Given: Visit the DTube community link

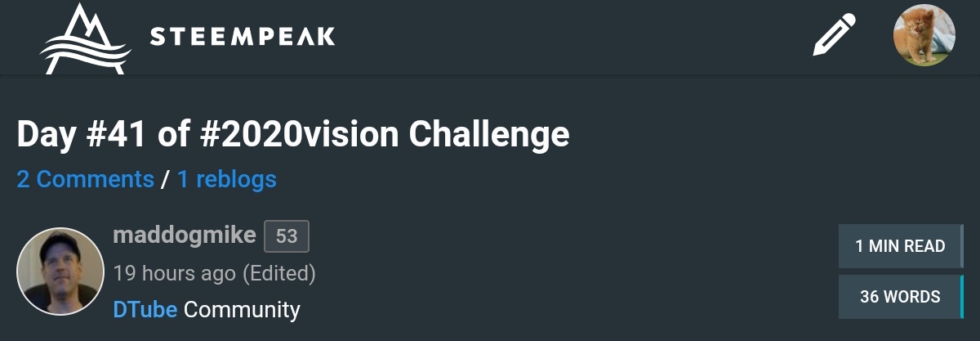Looking at the screenshot, I should tap(145, 310).
